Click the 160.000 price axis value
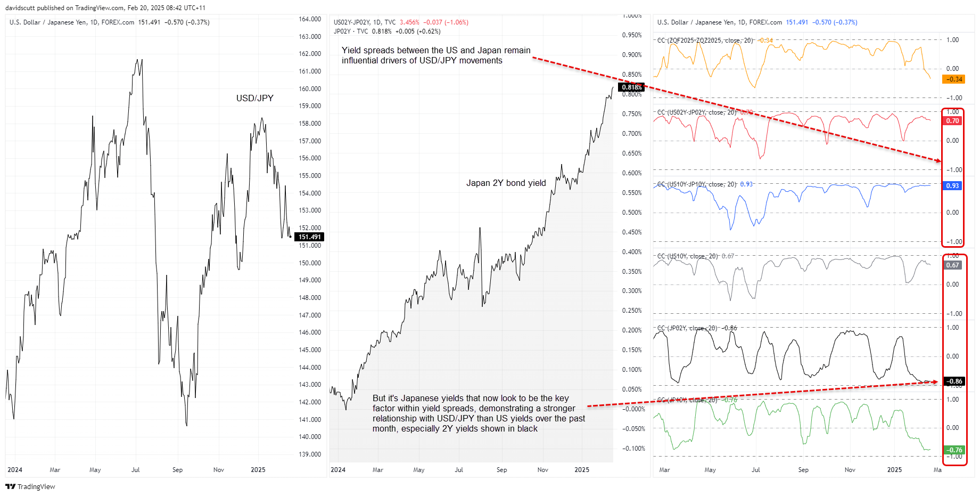This screenshot has height=496, width=980. 310,89
